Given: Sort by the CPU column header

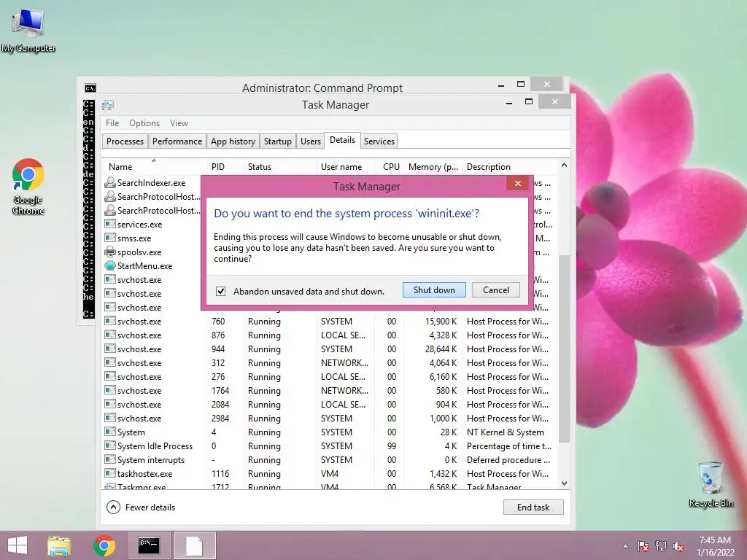Looking at the screenshot, I should (390, 167).
